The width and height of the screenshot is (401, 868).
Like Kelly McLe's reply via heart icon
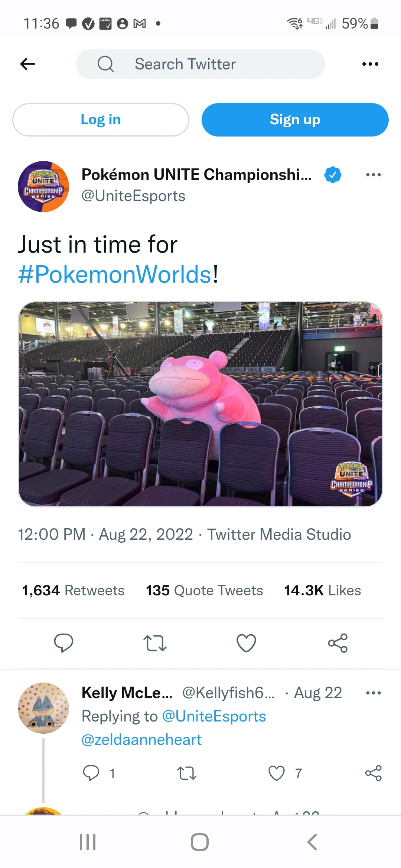[276, 773]
